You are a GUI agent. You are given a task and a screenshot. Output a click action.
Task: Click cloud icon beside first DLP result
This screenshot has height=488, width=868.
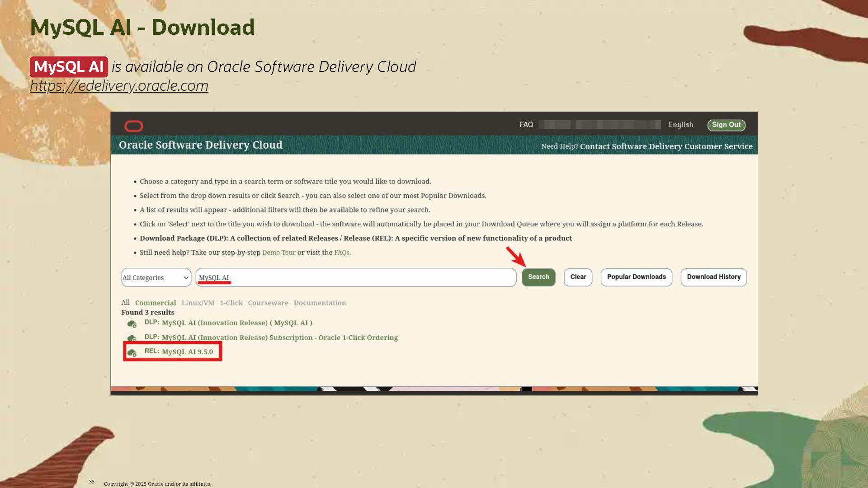point(132,324)
